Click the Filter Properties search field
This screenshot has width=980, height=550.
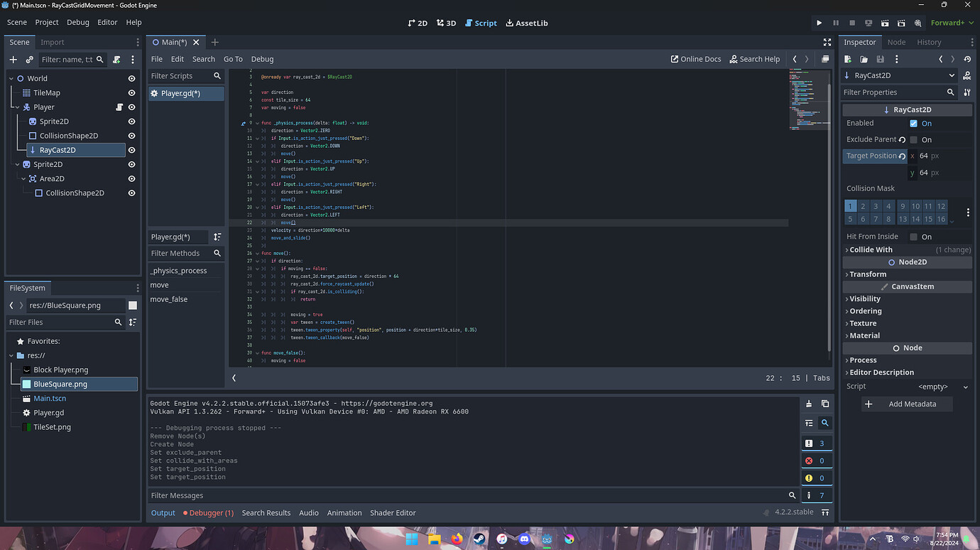(x=900, y=92)
